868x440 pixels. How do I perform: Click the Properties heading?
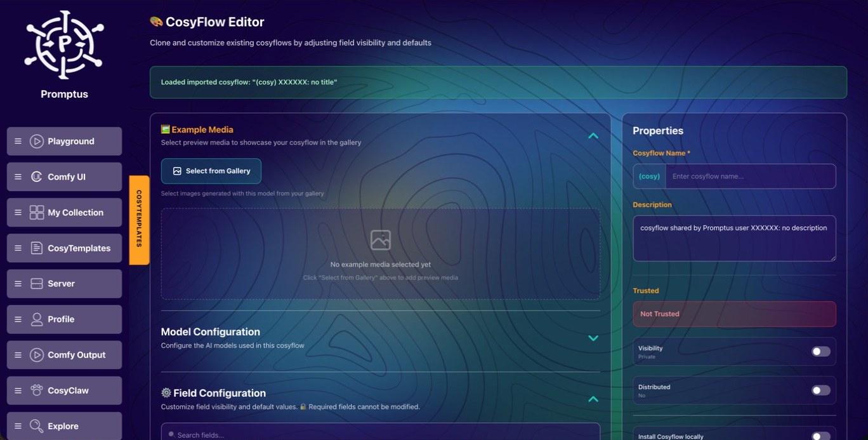(x=658, y=131)
